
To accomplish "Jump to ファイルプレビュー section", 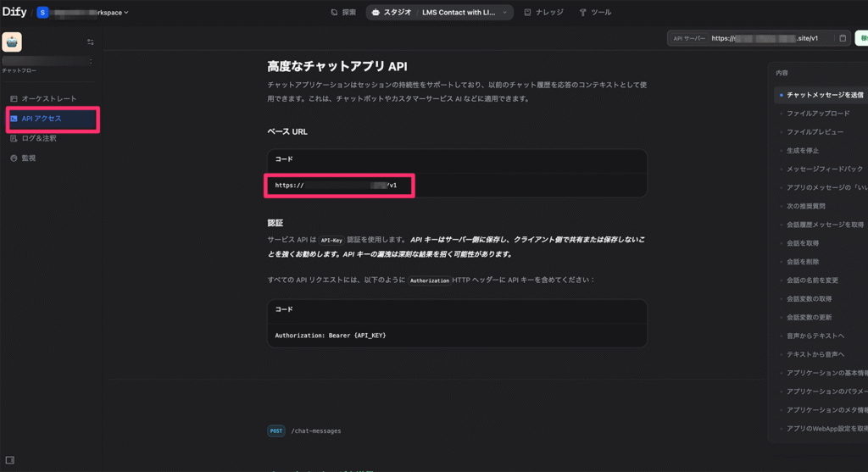I will [815, 132].
